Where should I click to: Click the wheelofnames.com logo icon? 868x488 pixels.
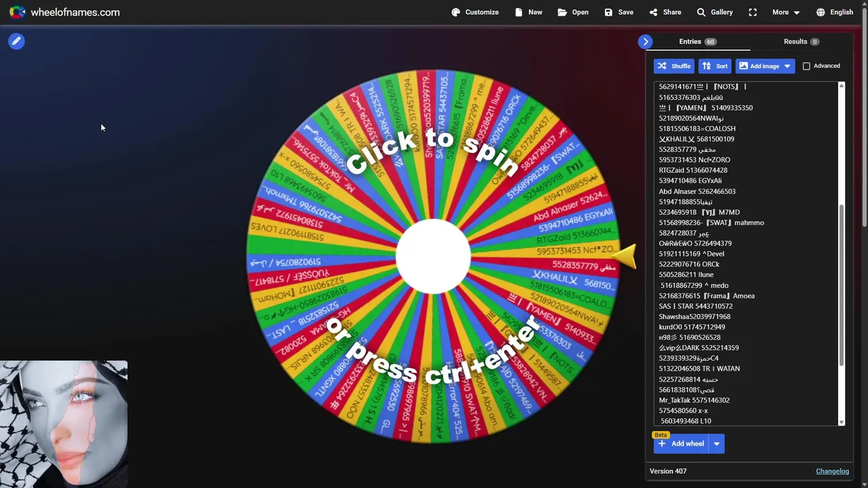pos(18,12)
